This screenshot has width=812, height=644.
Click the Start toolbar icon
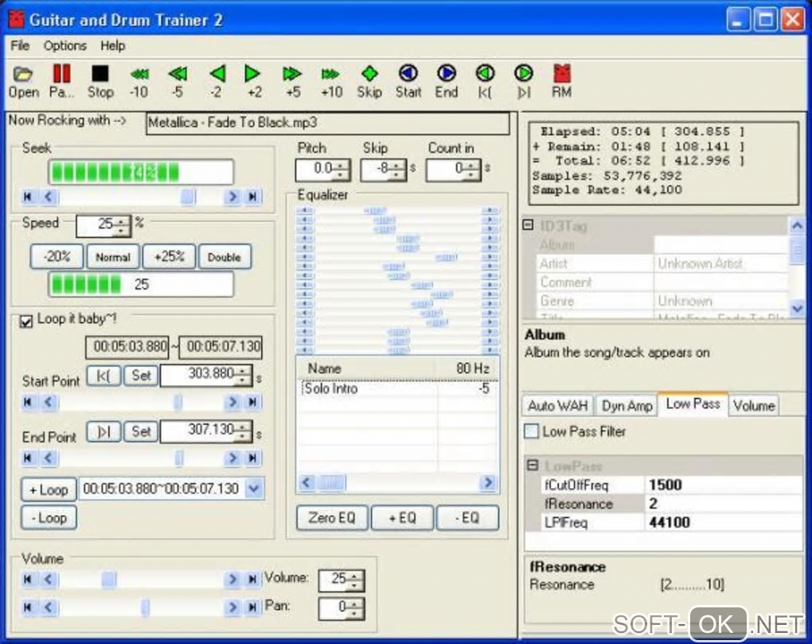tap(408, 81)
